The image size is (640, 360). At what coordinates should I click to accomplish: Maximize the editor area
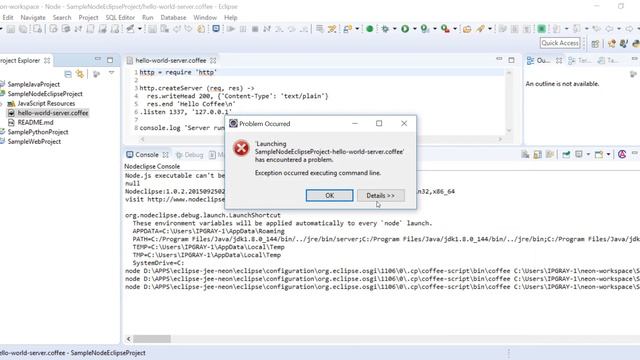[511, 60]
